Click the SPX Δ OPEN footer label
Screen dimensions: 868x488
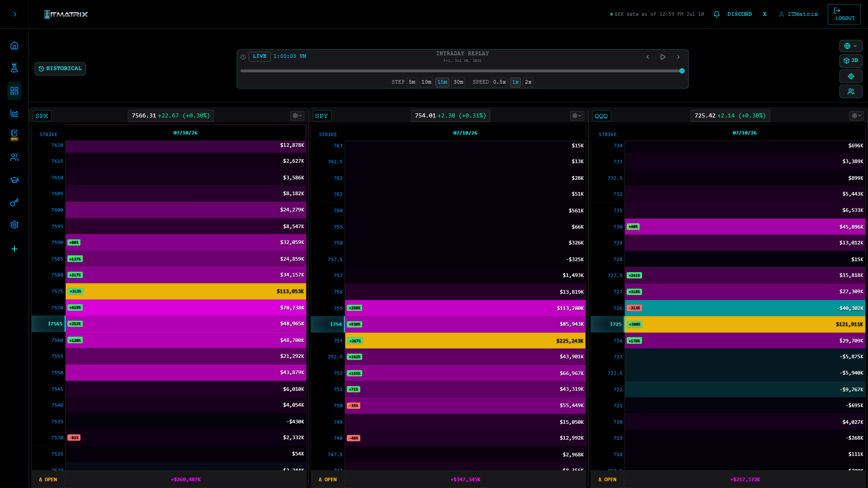pos(48,480)
